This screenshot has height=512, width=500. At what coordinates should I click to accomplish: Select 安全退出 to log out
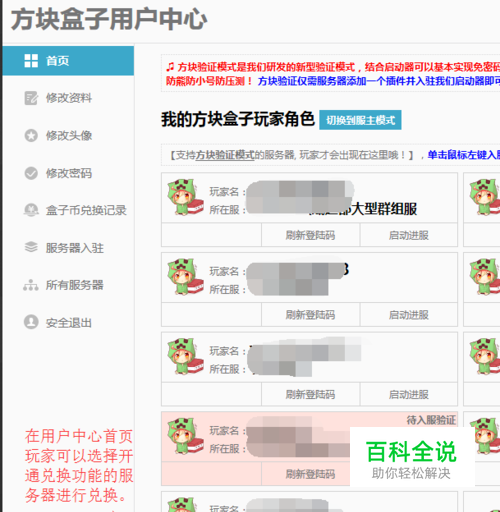(x=68, y=323)
